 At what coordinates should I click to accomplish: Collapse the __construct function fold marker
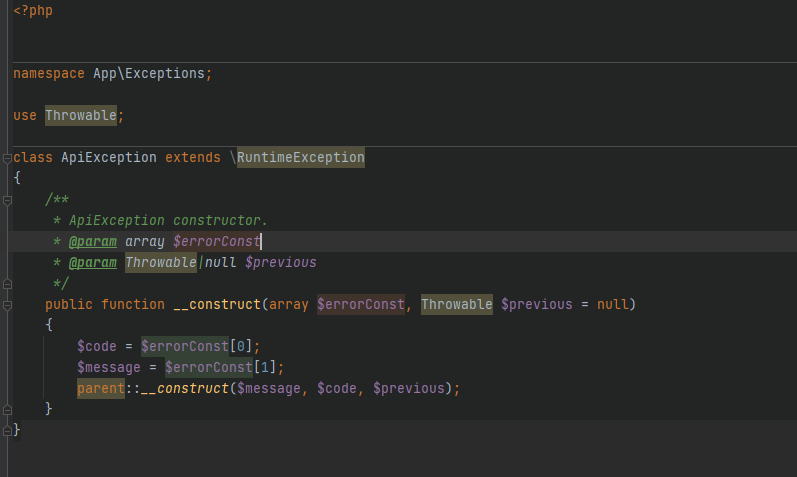[x=7, y=305]
